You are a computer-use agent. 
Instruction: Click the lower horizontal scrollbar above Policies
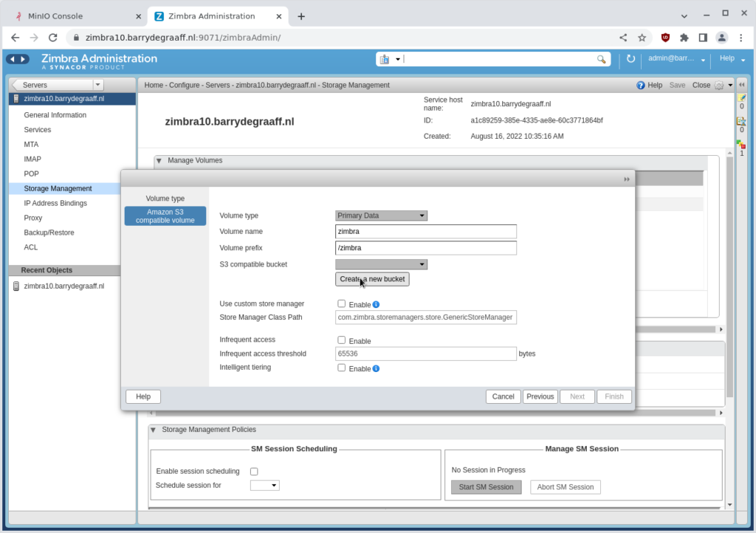tap(435, 413)
